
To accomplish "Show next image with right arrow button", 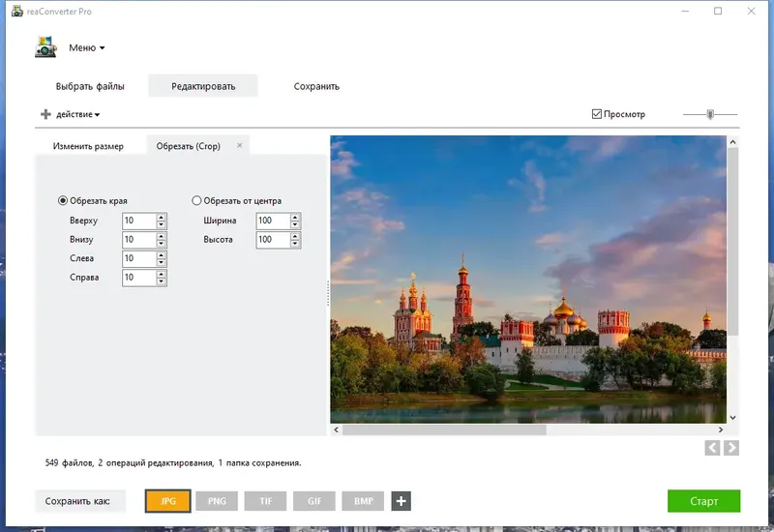I will (x=731, y=448).
